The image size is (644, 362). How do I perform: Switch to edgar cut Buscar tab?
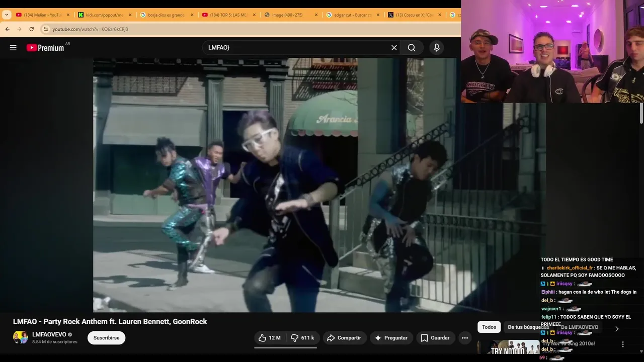pos(353,15)
